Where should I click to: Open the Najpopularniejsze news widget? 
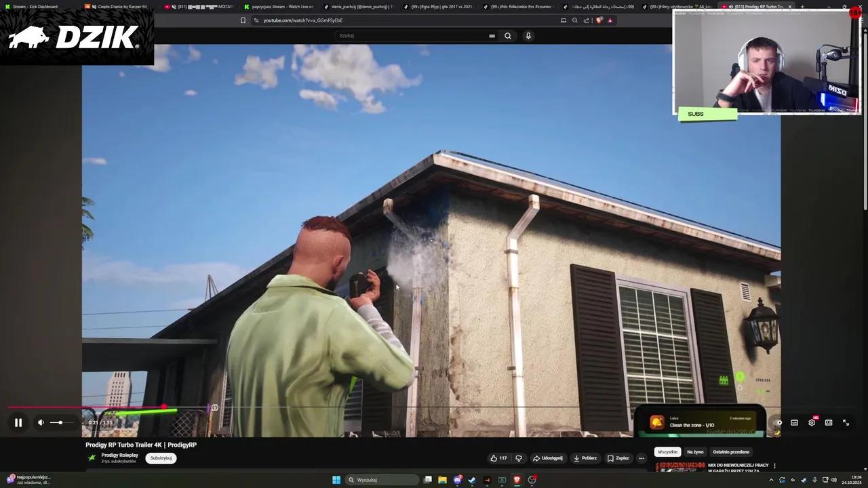click(x=28, y=480)
